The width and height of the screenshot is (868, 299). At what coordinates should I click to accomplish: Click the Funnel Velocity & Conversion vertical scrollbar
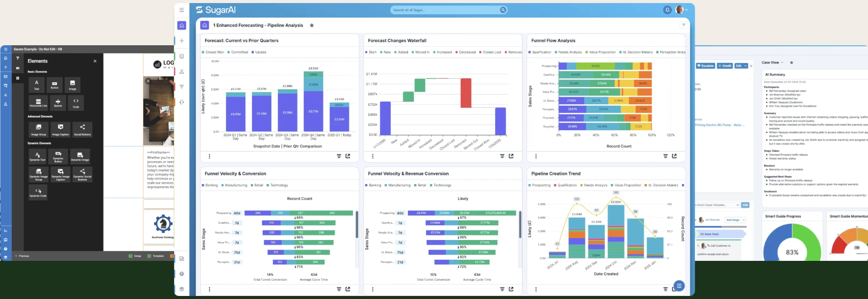coord(357,225)
